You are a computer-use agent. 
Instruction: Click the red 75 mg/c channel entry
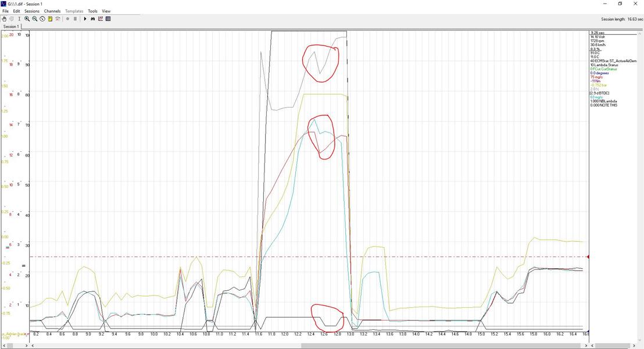[x=596, y=77]
